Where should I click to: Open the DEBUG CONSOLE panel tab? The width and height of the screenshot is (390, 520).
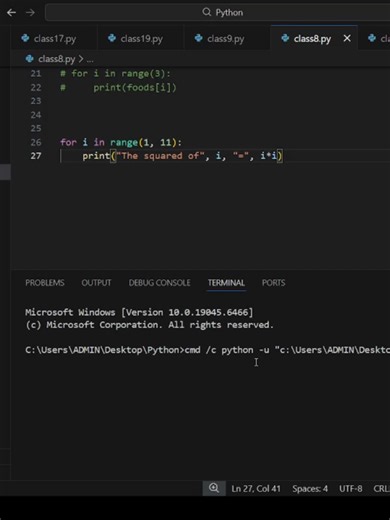pos(159,283)
